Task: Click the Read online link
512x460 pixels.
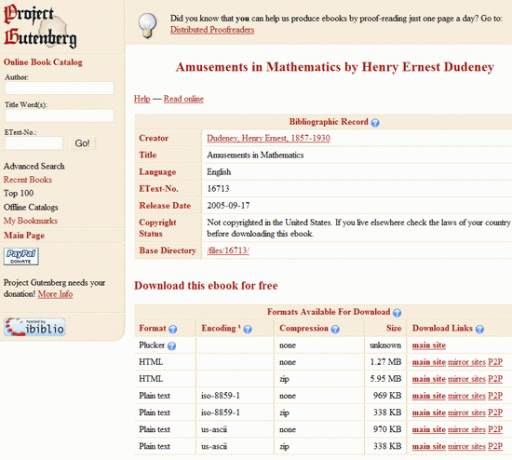Action: 184,99
